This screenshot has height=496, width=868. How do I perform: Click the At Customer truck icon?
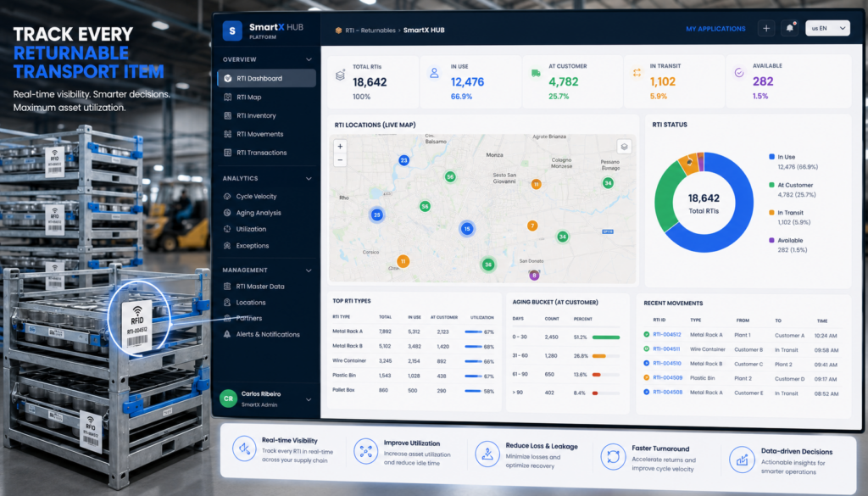click(x=536, y=73)
